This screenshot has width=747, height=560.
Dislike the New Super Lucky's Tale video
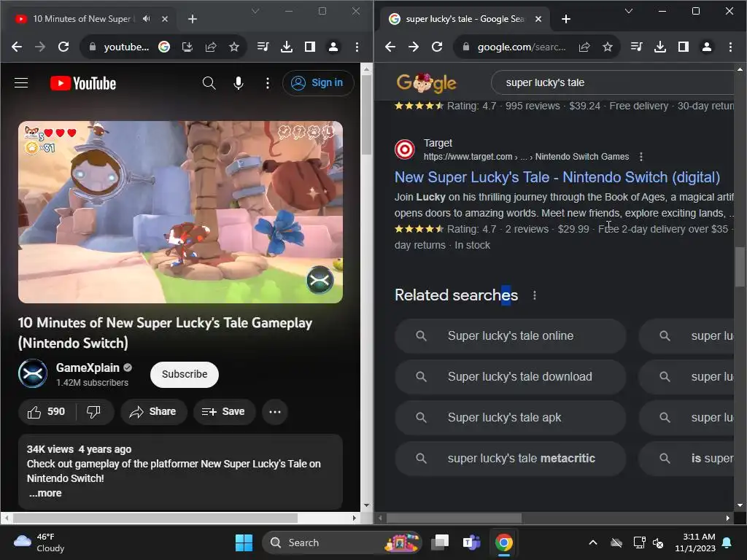[x=94, y=411]
